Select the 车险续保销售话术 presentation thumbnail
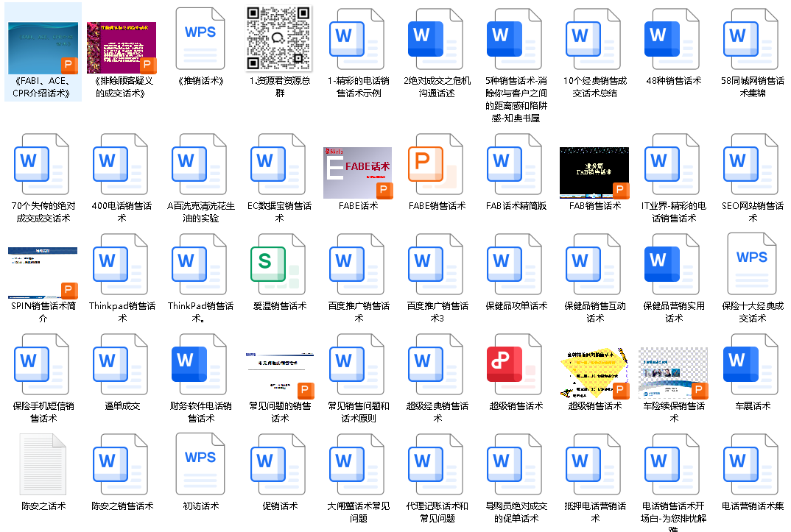 pyautogui.click(x=672, y=373)
